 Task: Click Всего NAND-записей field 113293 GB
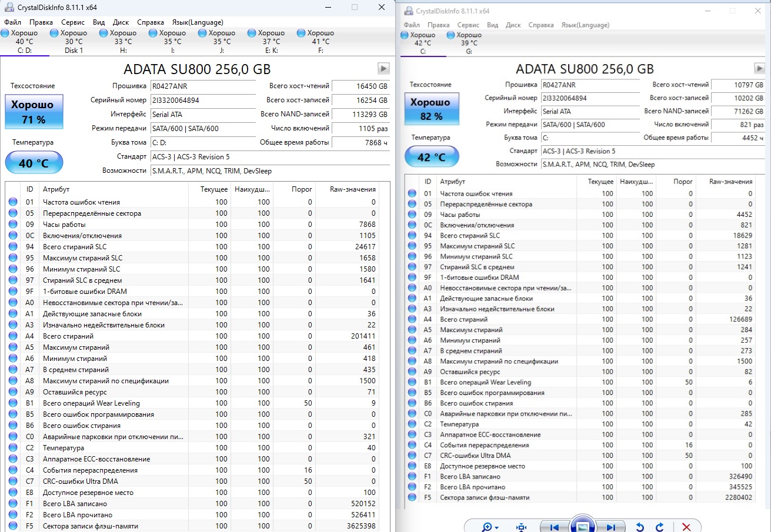tap(360, 114)
